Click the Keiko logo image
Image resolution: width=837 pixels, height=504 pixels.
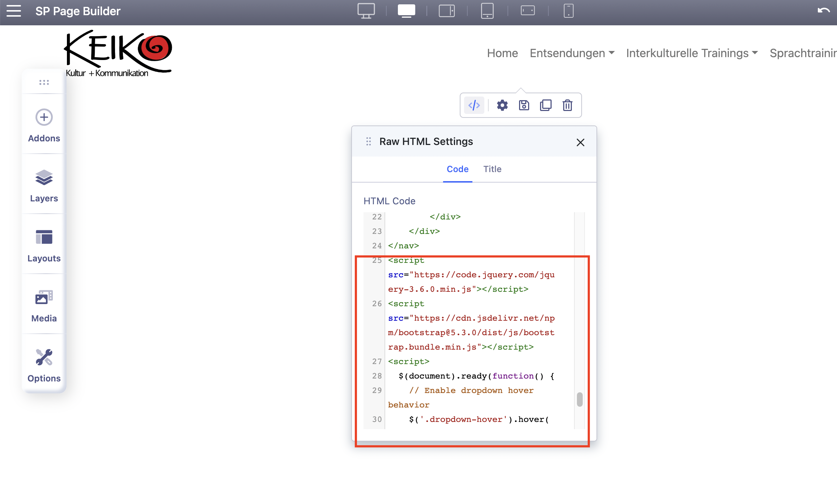click(x=118, y=54)
